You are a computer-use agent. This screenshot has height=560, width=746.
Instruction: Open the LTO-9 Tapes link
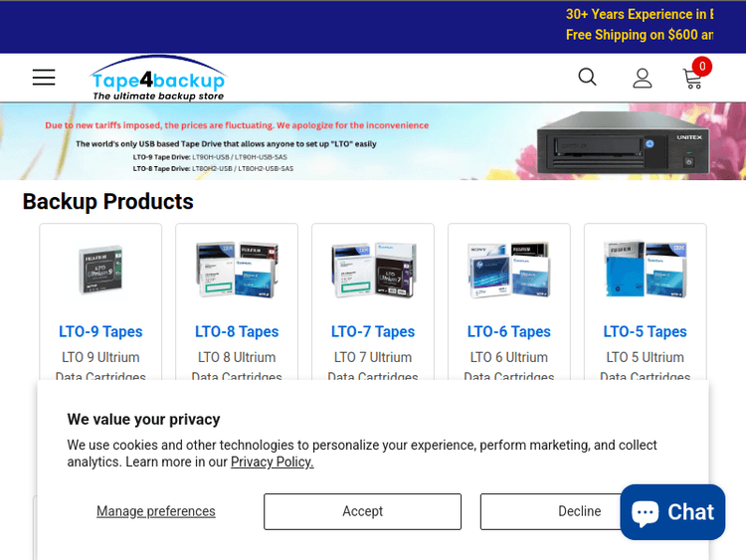pos(100,331)
